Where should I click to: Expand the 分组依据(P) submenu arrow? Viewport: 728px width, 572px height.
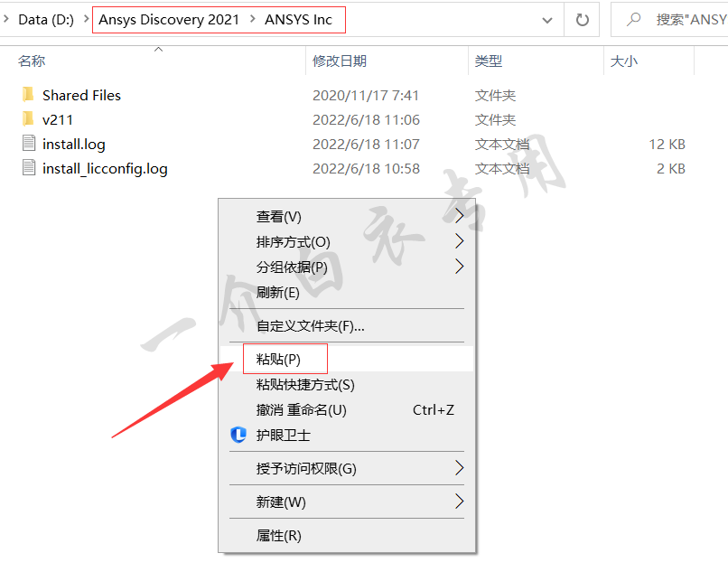pyautogui.click(x=459, y=266)
